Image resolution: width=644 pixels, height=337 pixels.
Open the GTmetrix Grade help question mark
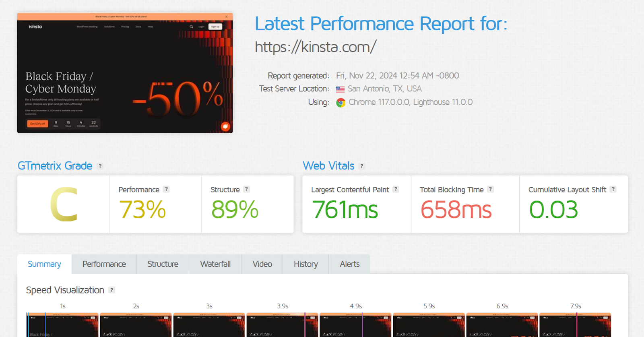click(100, 166)
